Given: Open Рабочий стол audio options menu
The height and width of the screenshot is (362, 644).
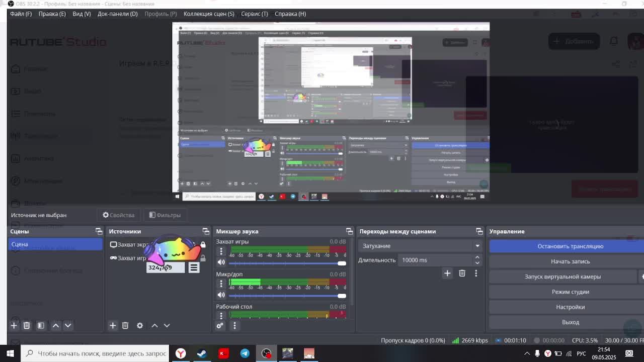Looking at the screenshot, I should [x=221, y=316].
